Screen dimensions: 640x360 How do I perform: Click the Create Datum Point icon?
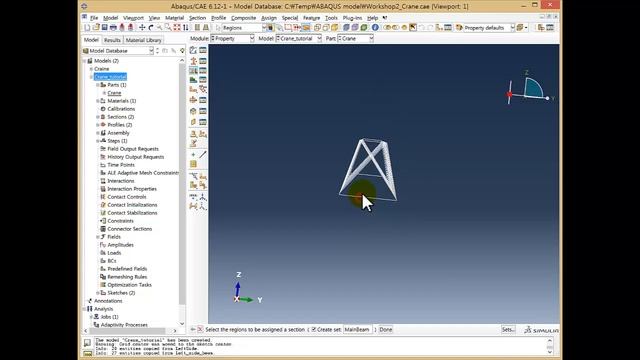pos(193,155)
